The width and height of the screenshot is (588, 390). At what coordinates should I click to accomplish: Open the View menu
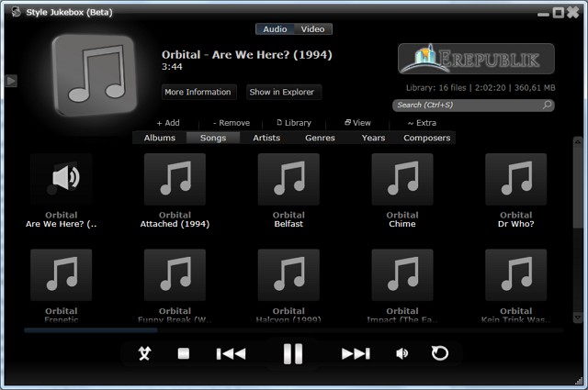[x=357, y=123]
